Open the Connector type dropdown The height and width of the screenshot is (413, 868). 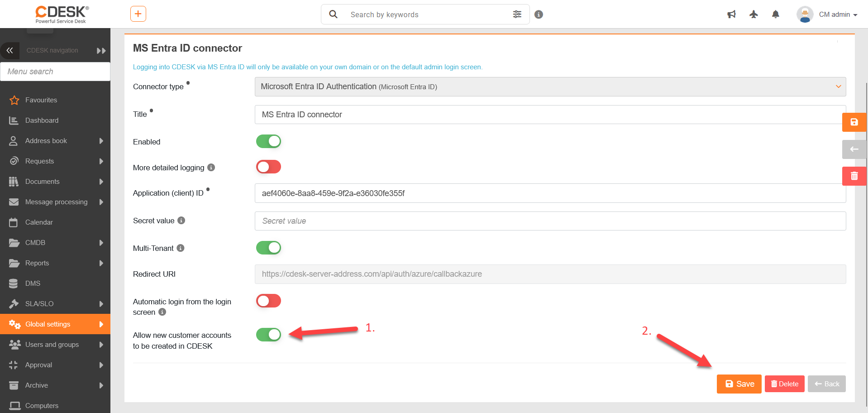click(550, 86)
